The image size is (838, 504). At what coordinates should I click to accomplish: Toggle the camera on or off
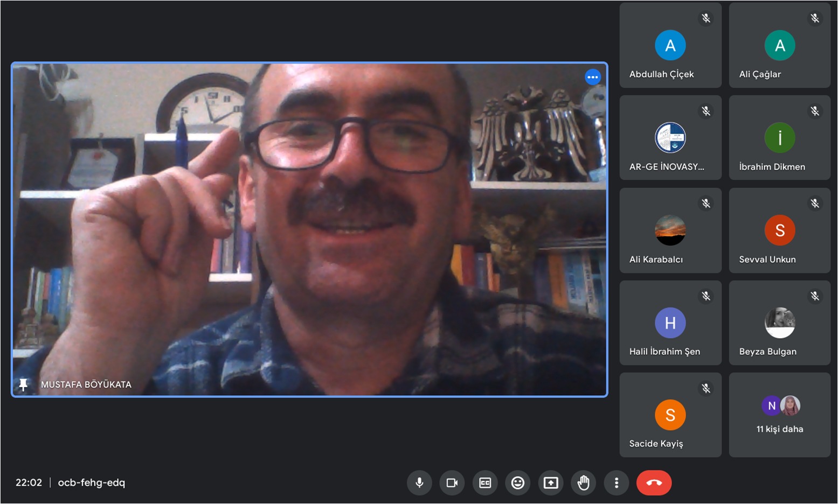tap(452, 483)
